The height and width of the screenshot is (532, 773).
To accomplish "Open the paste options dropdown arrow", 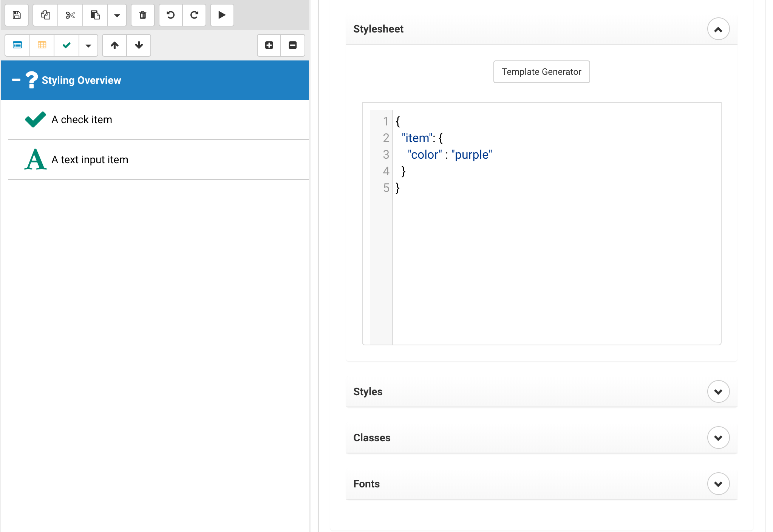I will click(x=117, y=15).
